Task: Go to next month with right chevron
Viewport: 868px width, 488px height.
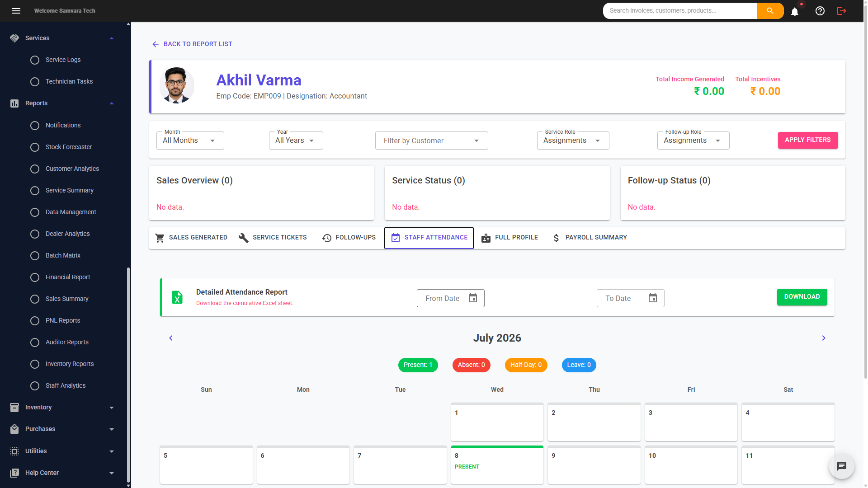Action: click(824, 338)
